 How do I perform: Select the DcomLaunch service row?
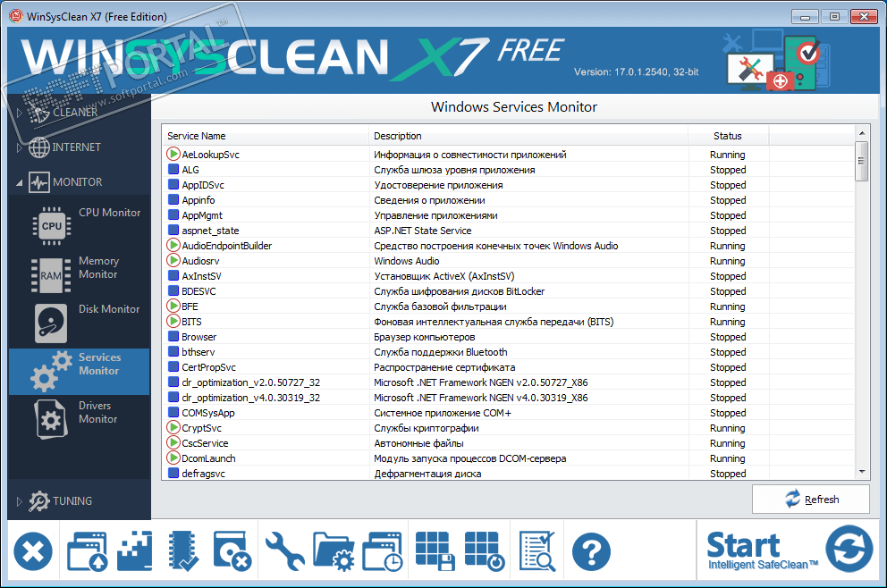tap(507, 458)
